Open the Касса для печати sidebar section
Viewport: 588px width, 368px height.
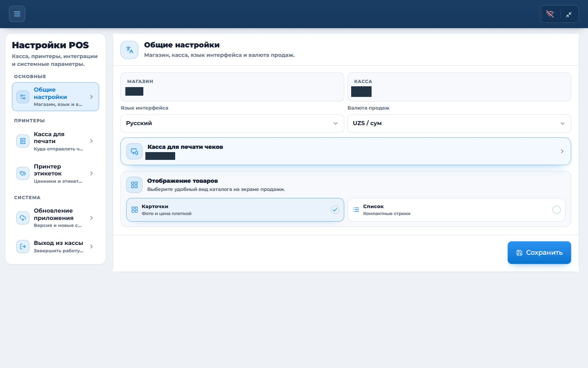click(56, 141)
